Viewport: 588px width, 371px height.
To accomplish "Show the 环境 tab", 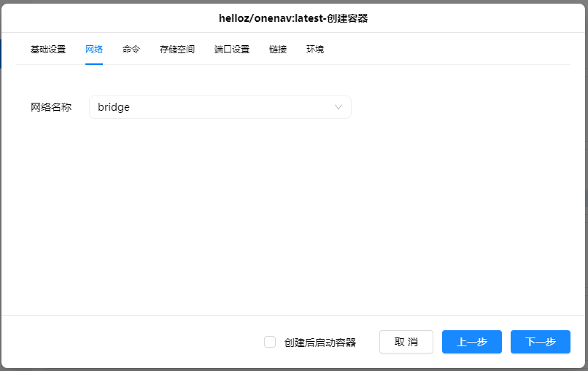I will click(315, 50).
